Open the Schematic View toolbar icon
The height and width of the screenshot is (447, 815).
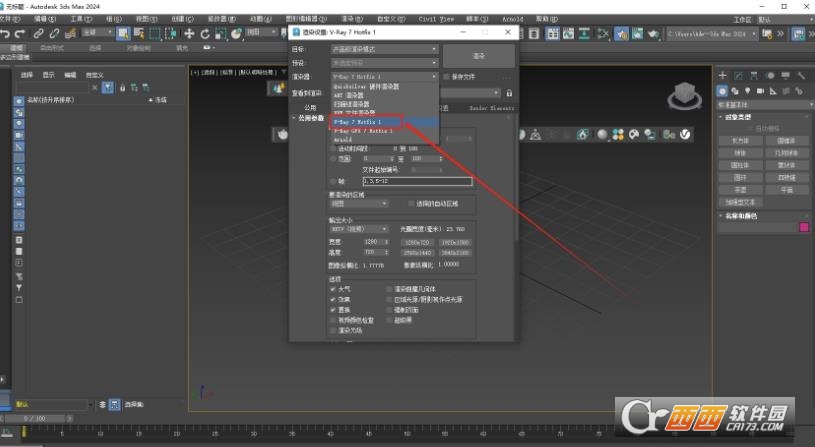pos(584,34)
